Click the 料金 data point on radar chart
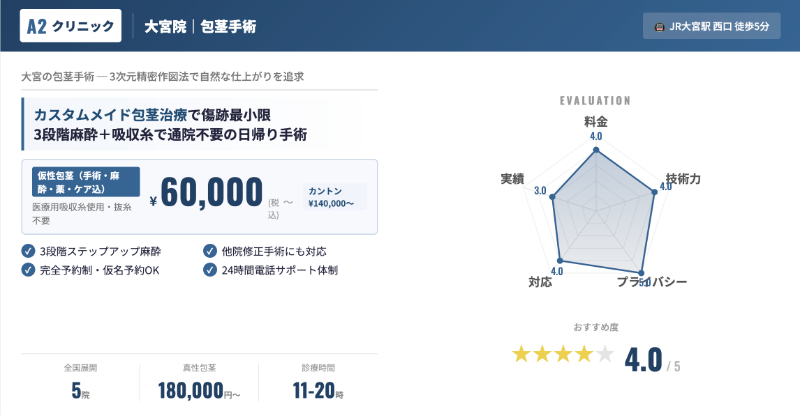Image resolution: width=800 pixels, height=418 pixels. [x=596, y=151]
